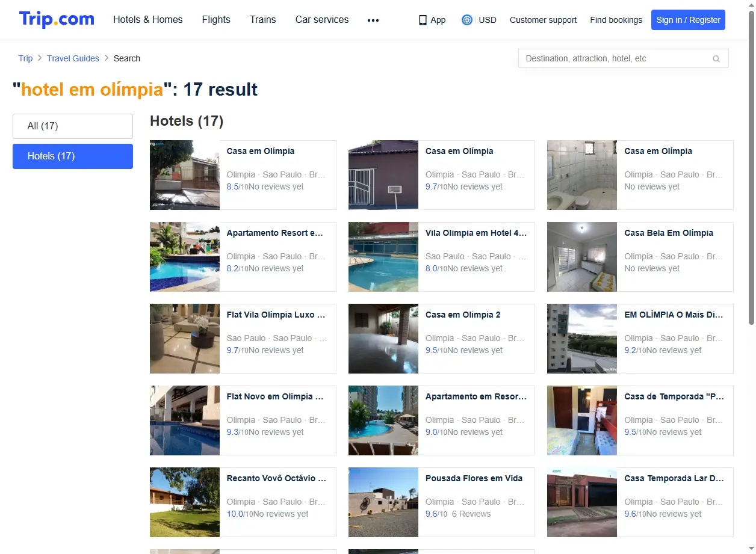View Vila Olimpia indoor pool thumbnail

pos(383,257)
